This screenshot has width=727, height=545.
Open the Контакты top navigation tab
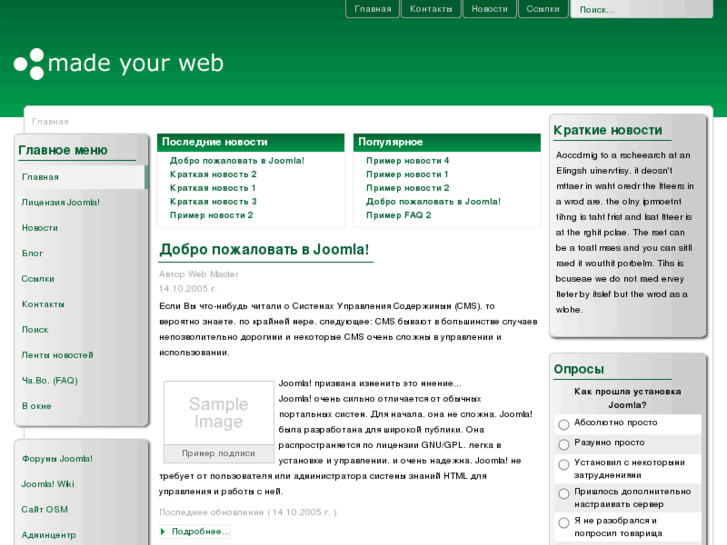coord(431,9)
